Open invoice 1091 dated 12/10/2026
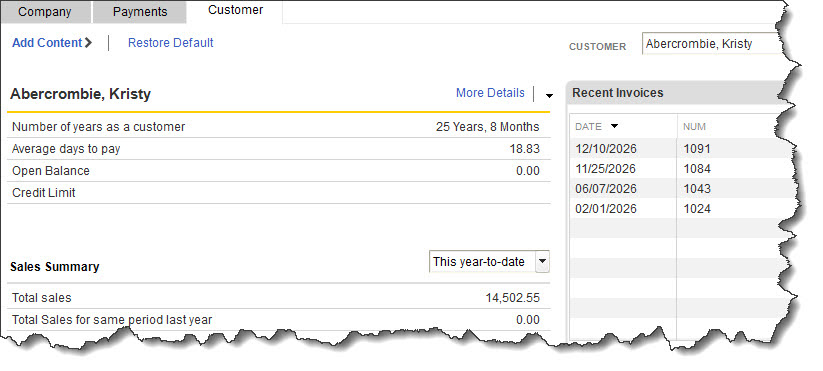Screen dimensions: 823x371 click(680, 149)
